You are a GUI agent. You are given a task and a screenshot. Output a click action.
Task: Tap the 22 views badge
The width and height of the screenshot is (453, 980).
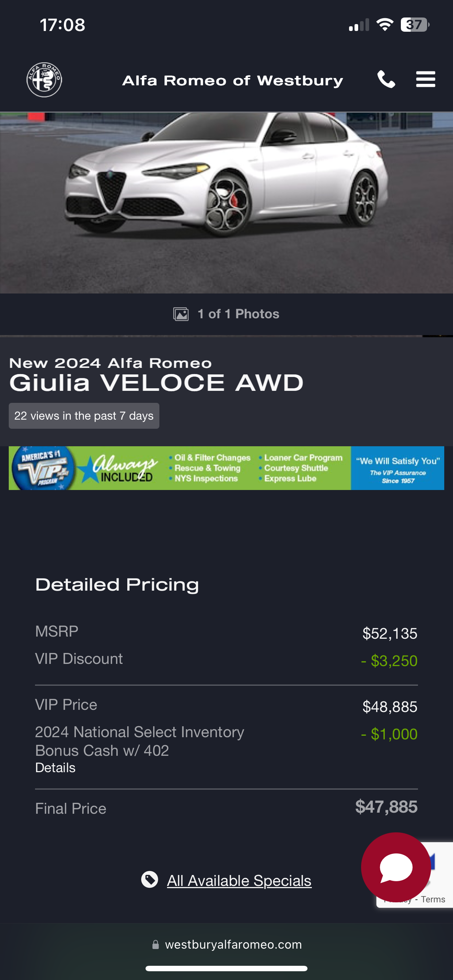(x=84, y=416)
